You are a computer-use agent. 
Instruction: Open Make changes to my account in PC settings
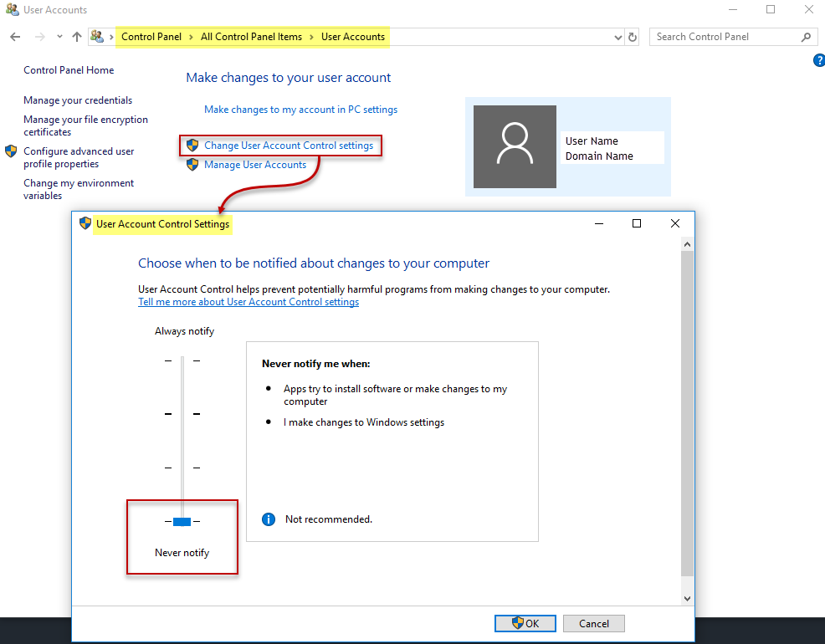[x=301, y=110]
